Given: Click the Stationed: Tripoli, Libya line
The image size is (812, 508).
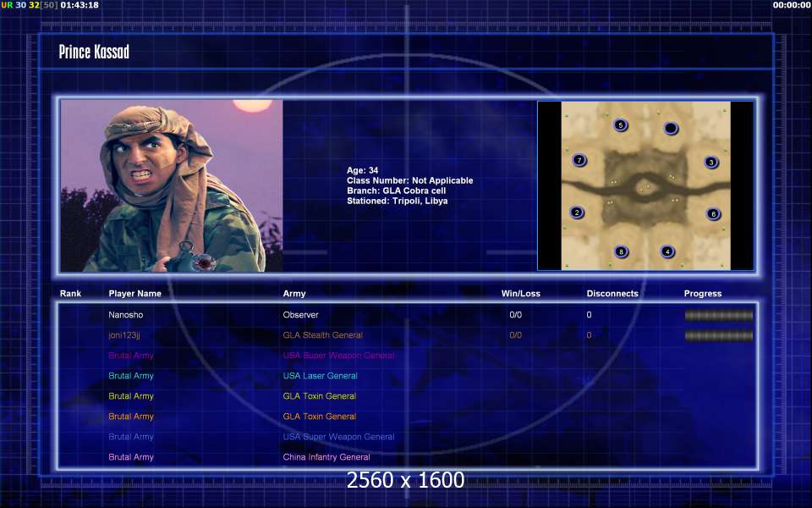Looking at the screenshot, I should (398, 202).
